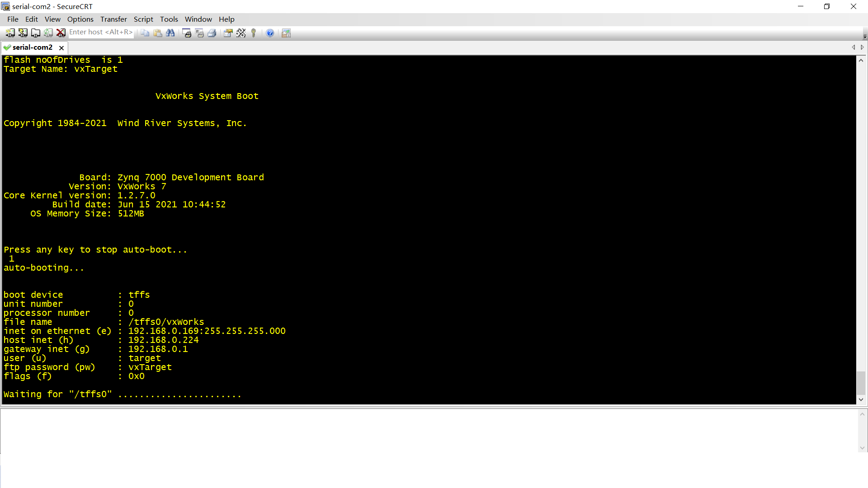This screenshot has height=488, width=868.
Task: Click the 'Jun 15 2021 10:44:52' build date
Action: tap(172, 204)
